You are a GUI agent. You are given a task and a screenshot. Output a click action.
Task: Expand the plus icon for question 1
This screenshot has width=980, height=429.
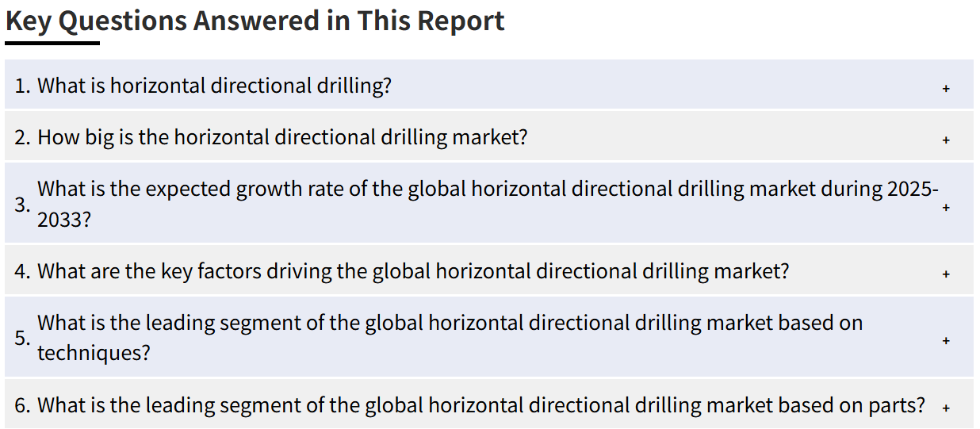[946, 89]
